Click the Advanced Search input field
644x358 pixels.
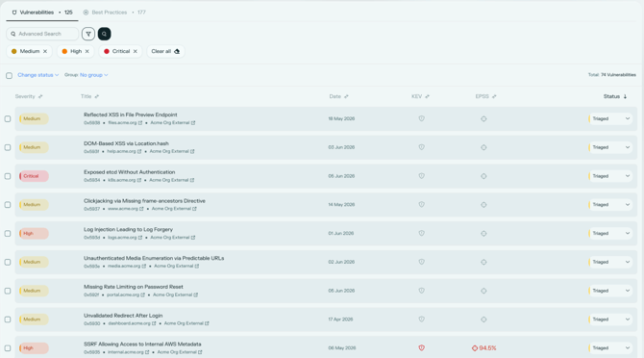(42, 34)
